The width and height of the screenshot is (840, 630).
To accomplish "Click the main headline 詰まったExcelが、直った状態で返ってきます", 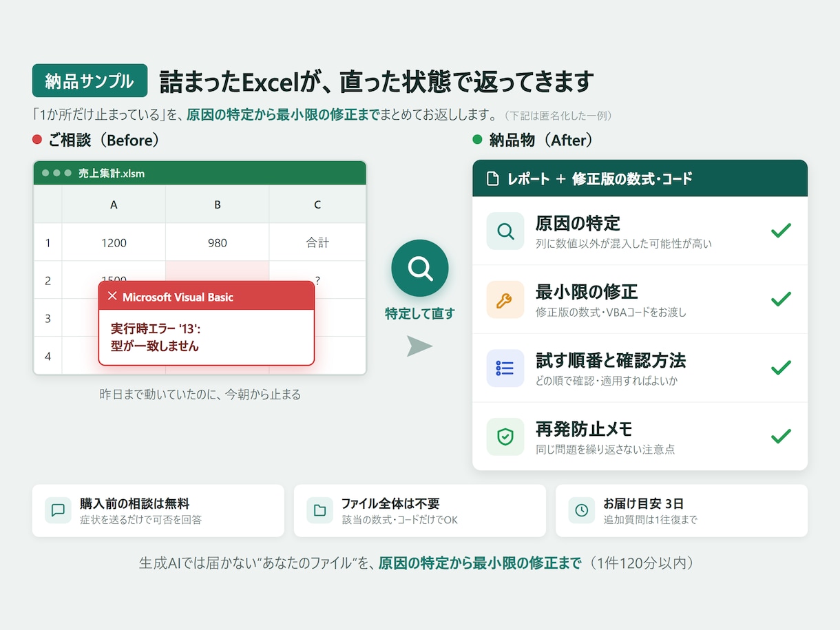I will [x=377, y=82].
